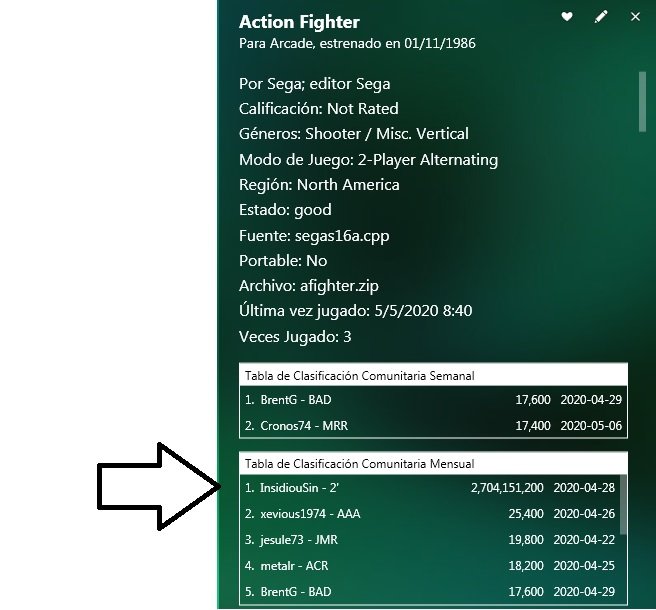Close the Action Fighter details panel
The height and width of the screenshot is (610, 656).
coord(635,17)
